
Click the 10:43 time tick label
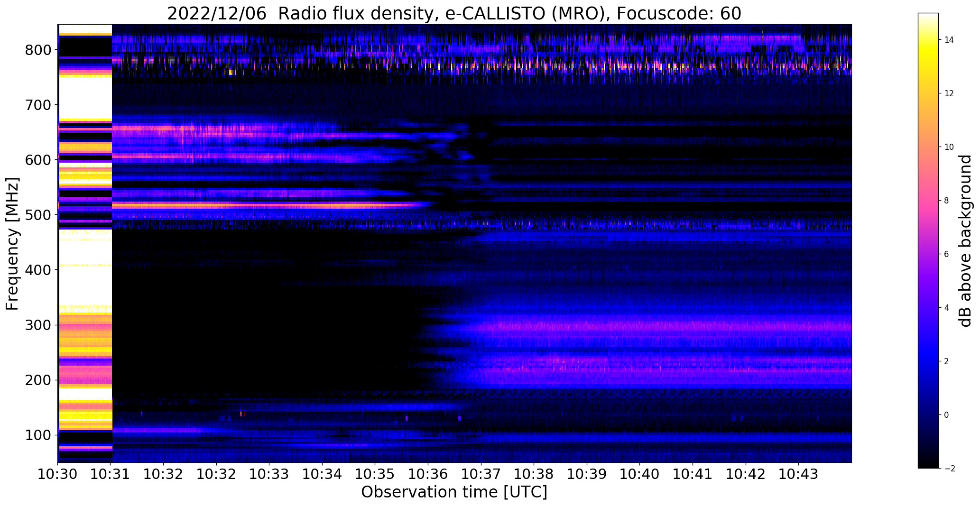tap(799, 474)
